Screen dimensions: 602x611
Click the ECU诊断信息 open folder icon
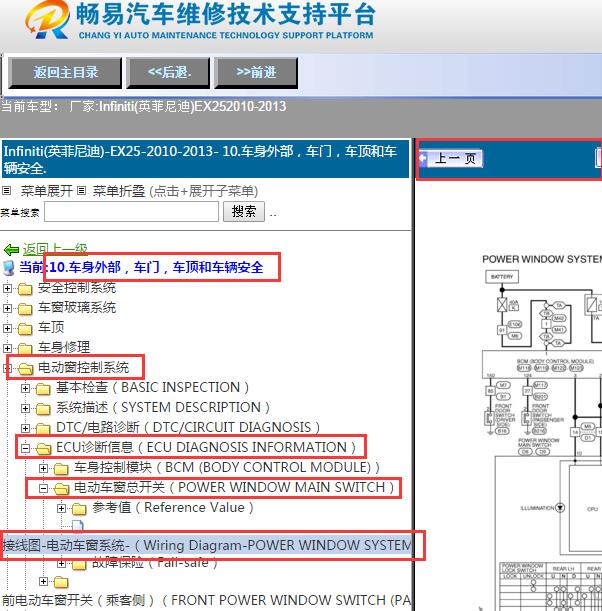pos(44,449)
